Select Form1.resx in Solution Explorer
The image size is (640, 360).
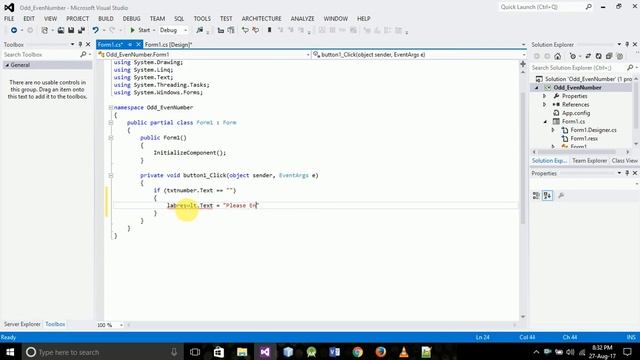point(584,138)
